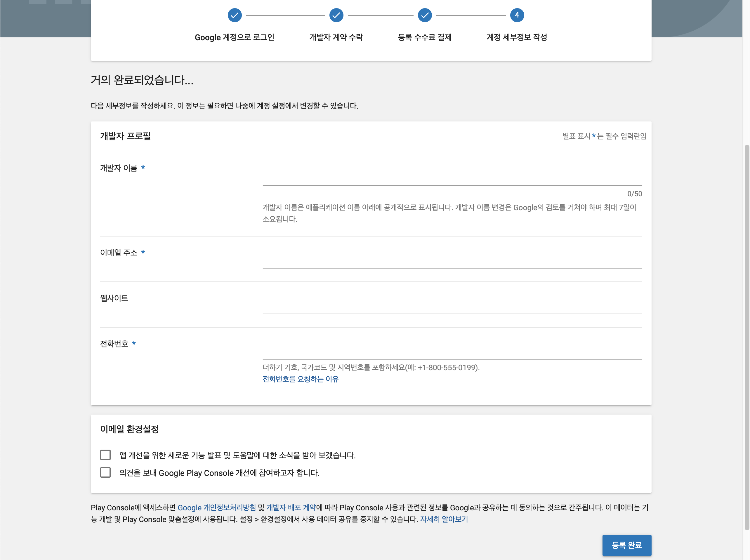Click the Google 계정으로 로그인 step label
Screen dimensions: 750x560
pyautogui.click(x=234, y=37)
